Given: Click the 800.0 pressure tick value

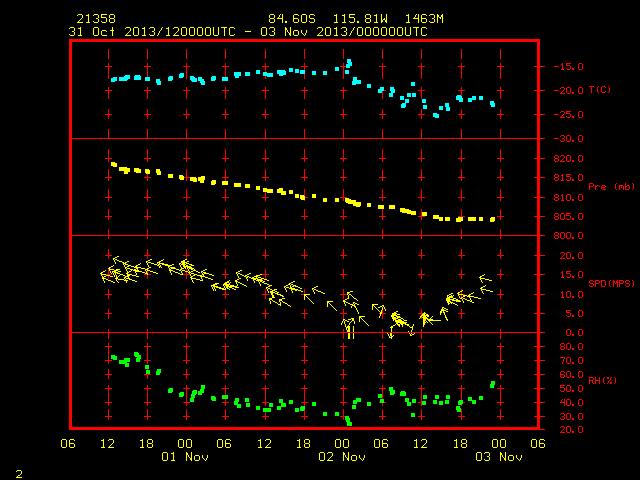Looking at the screenshot, I should click(x=568, y=236).
